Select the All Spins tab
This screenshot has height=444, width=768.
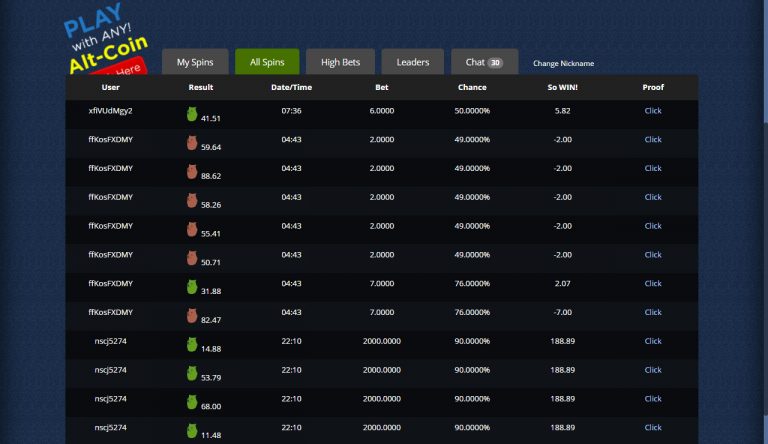267,62
